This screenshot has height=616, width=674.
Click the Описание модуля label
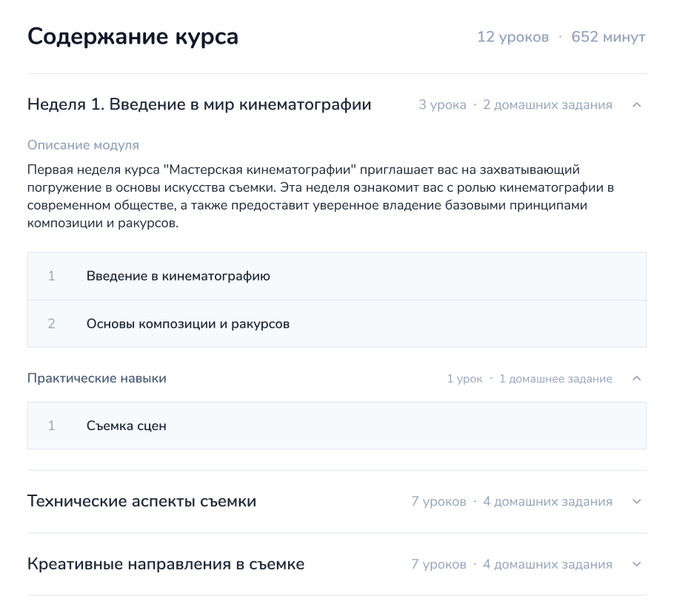coord(83,145)
